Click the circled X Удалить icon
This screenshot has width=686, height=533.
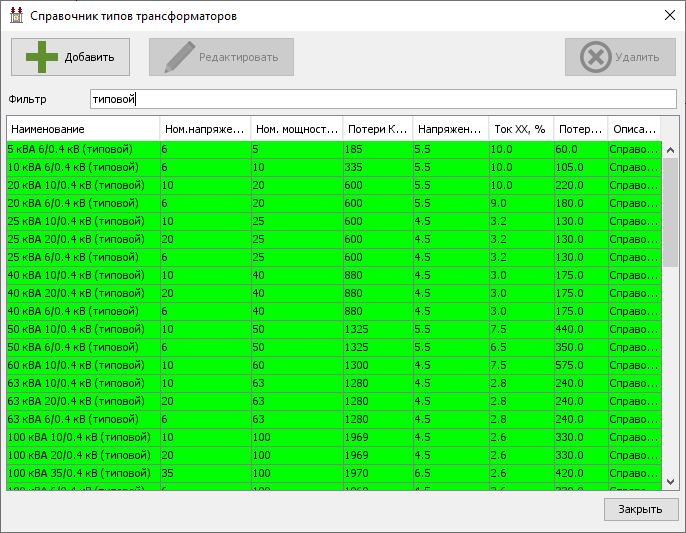pyautogui.click(x=595, y=57)
